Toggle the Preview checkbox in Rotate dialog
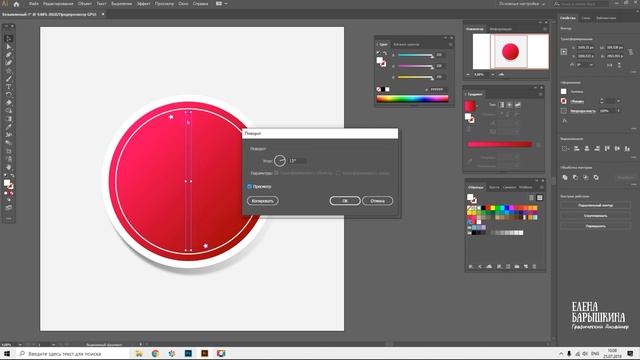This screenshot has width=640, height=360. click(x=249, y=187)
